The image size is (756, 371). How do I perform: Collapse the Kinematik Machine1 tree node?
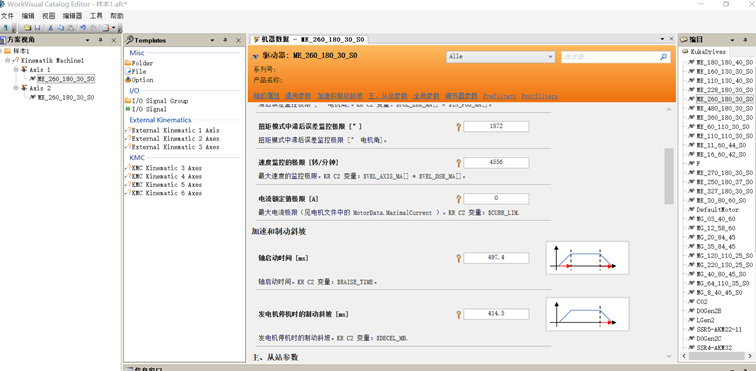[8, 60]
